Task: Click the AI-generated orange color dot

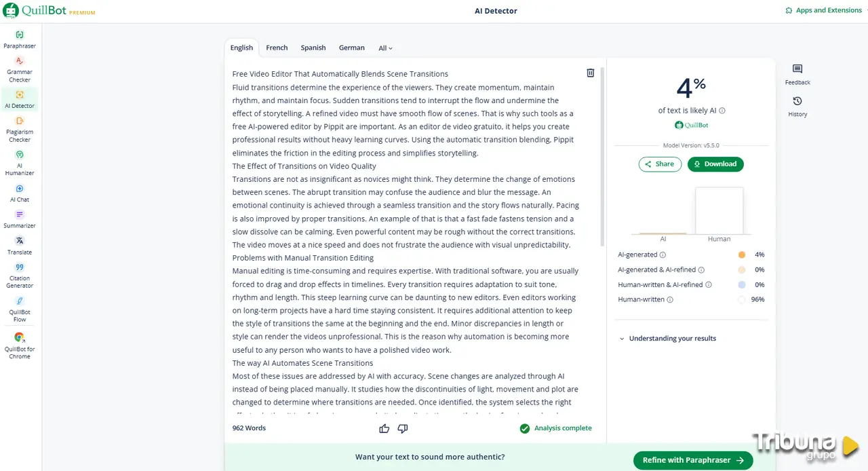Action: point(742,255)
